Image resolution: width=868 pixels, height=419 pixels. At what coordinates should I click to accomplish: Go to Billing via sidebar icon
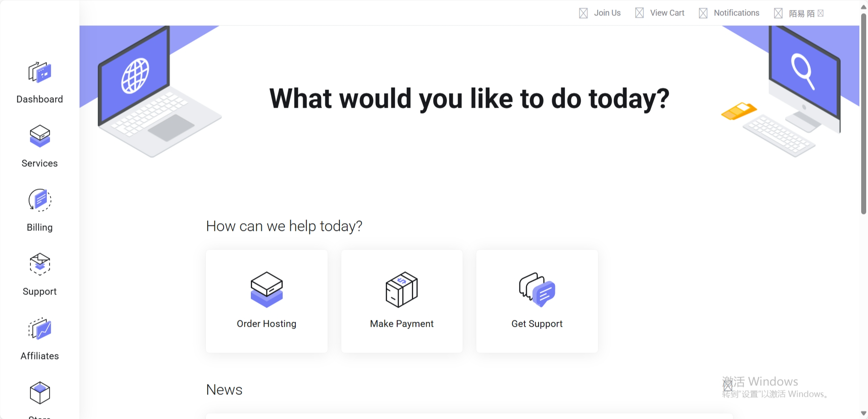click(x=40, y=200)
